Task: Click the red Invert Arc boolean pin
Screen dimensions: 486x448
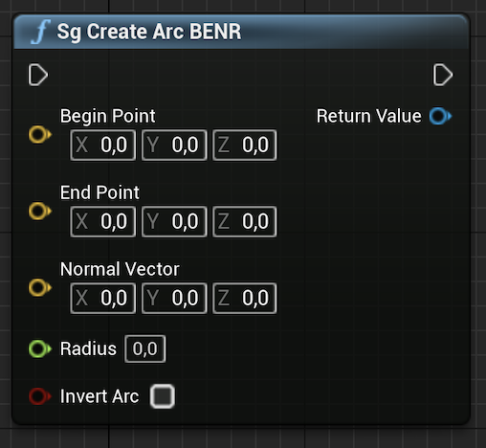Action: point(40,396)
